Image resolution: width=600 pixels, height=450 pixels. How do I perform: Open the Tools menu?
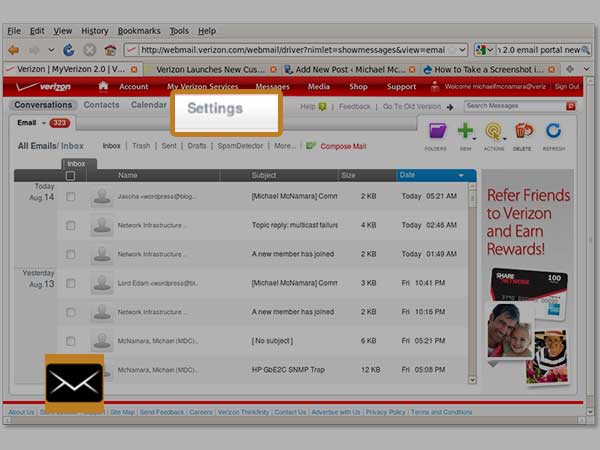[x=179, y=31]
